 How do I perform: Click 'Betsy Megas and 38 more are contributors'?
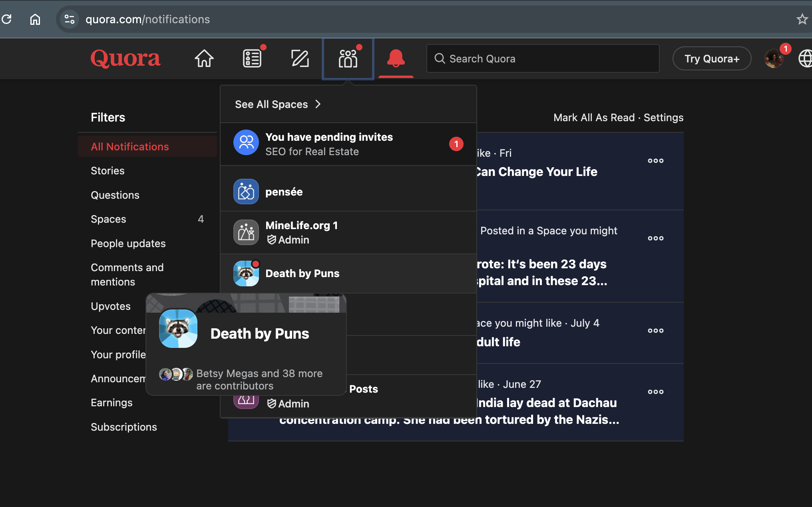coord(259,379)
